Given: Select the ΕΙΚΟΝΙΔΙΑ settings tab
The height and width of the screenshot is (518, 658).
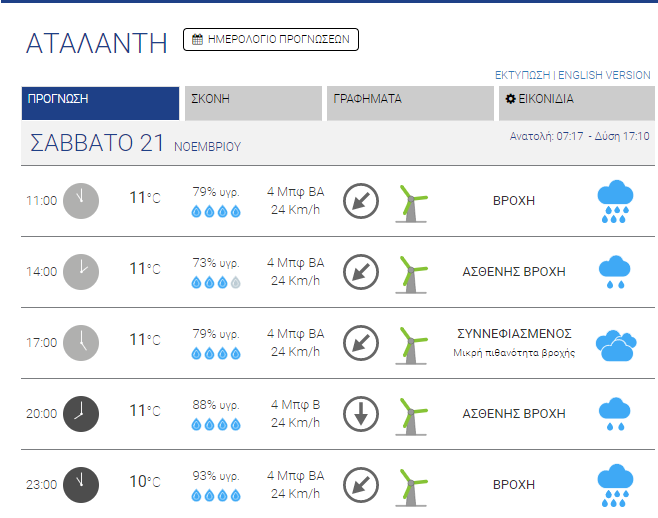Looking at the screenshot, I should (x=577, y=103).
